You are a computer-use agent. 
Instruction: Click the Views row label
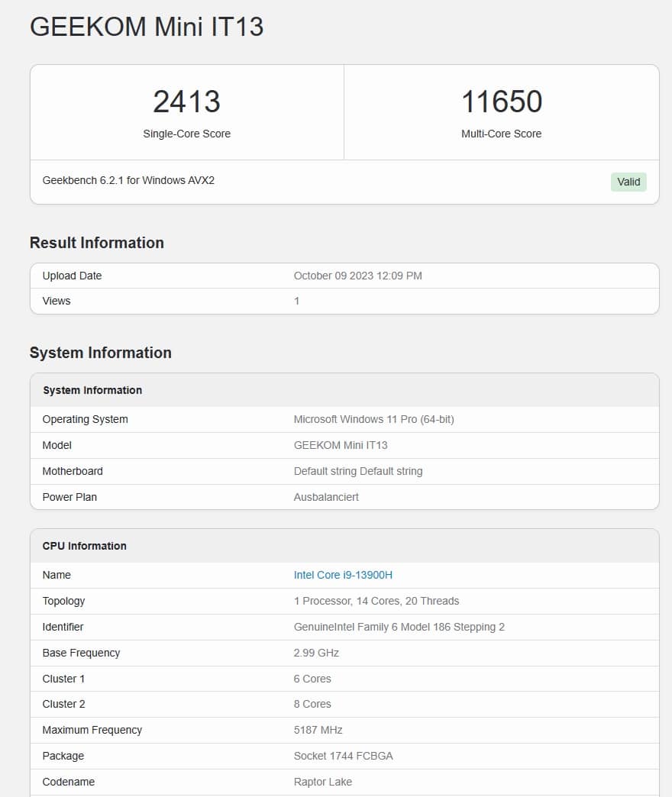pos(57,301)
